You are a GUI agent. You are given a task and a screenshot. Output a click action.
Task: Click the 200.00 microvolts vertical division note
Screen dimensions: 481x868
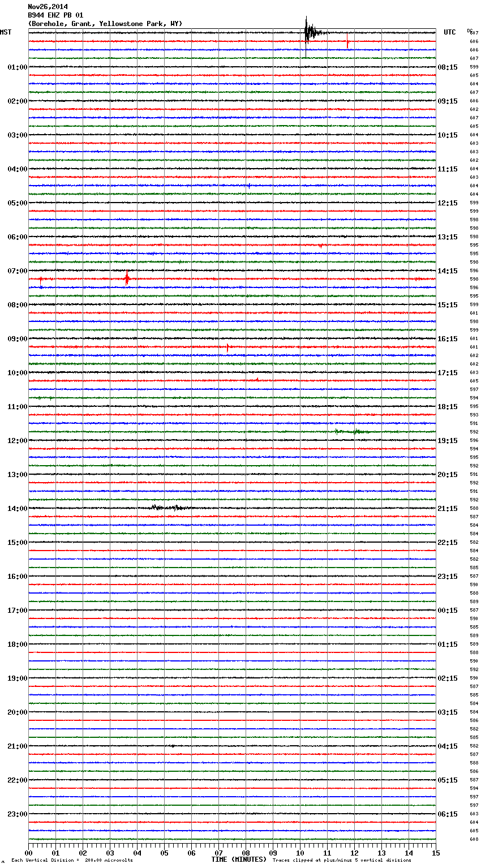click(x=72, y=861)
